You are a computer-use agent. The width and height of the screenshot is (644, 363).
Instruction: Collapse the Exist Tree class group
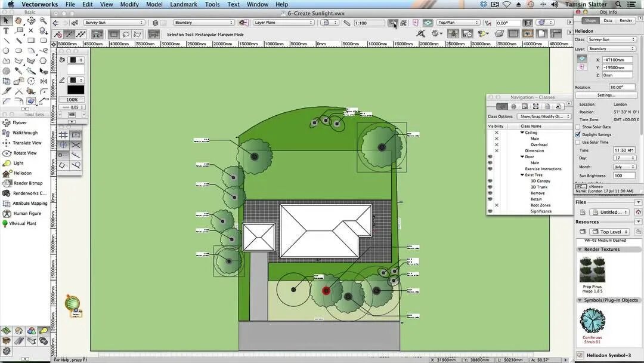(522, 175)
